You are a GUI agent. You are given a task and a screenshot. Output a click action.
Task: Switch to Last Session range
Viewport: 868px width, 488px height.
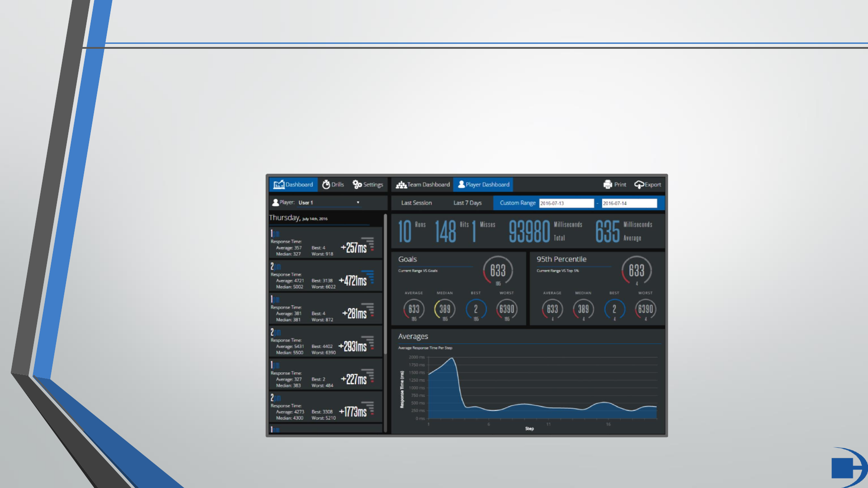(x=416, y=203)
